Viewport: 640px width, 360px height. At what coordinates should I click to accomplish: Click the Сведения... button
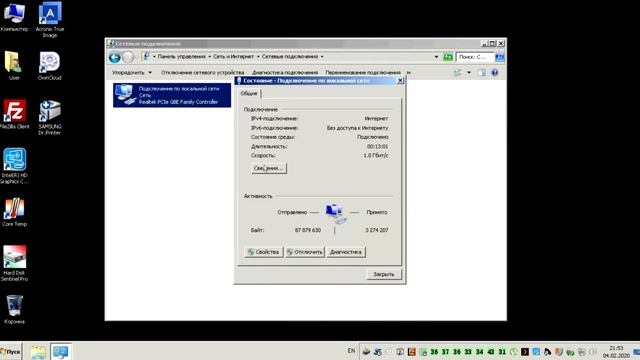269,168
